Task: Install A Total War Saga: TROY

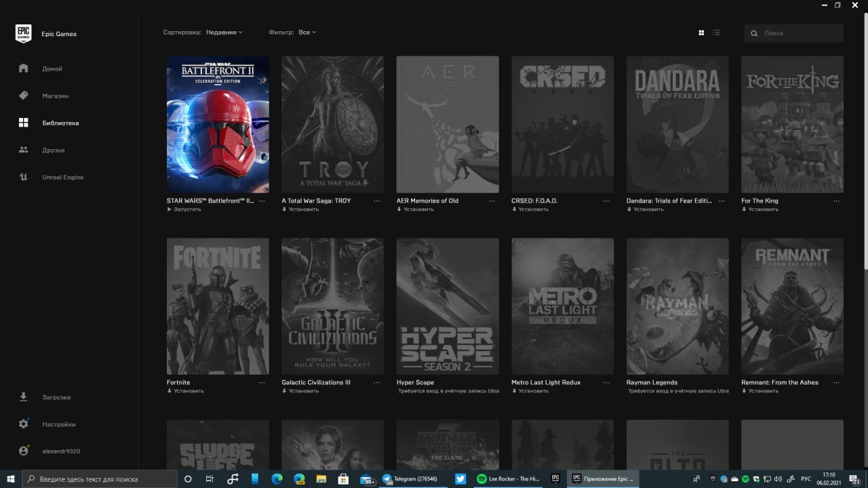Action: click(x=300, y=209)
